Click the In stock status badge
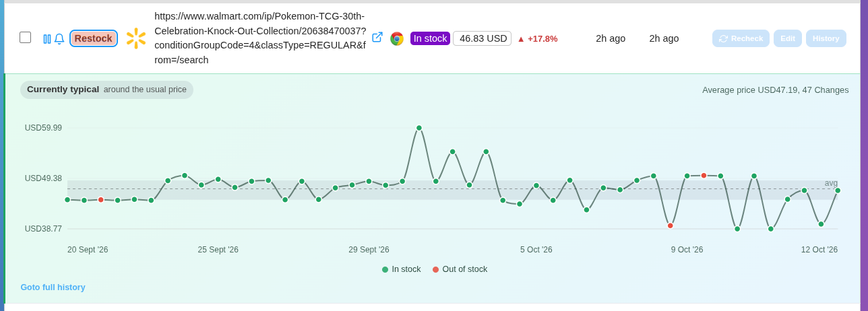The width and height of the screenshot is (868, 311). [x=430, y=38]
